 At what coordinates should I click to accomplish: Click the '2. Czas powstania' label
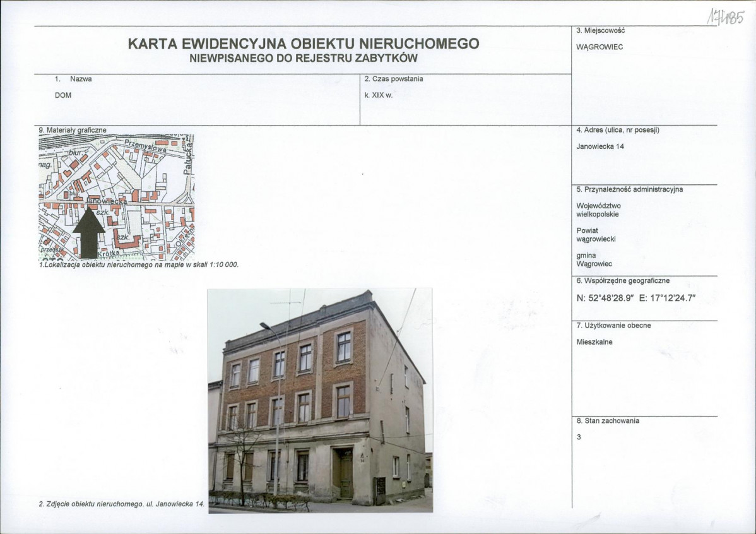394,79
